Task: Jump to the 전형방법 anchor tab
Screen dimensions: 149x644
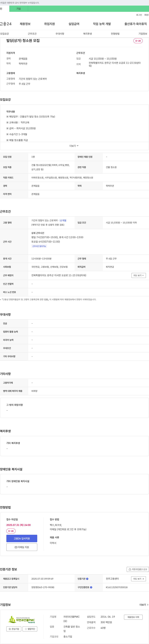Action: coord(115,34)
